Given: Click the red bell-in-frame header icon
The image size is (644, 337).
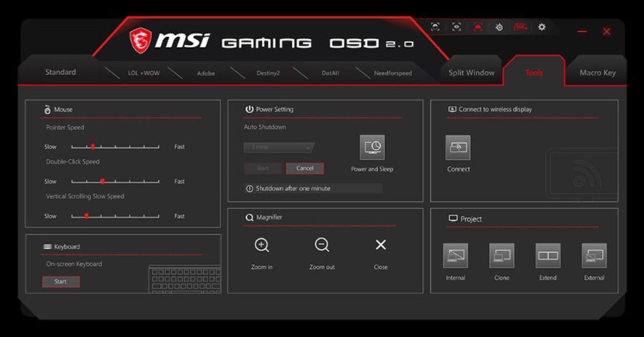Looking at the screenshot, I should pos(478,26).
